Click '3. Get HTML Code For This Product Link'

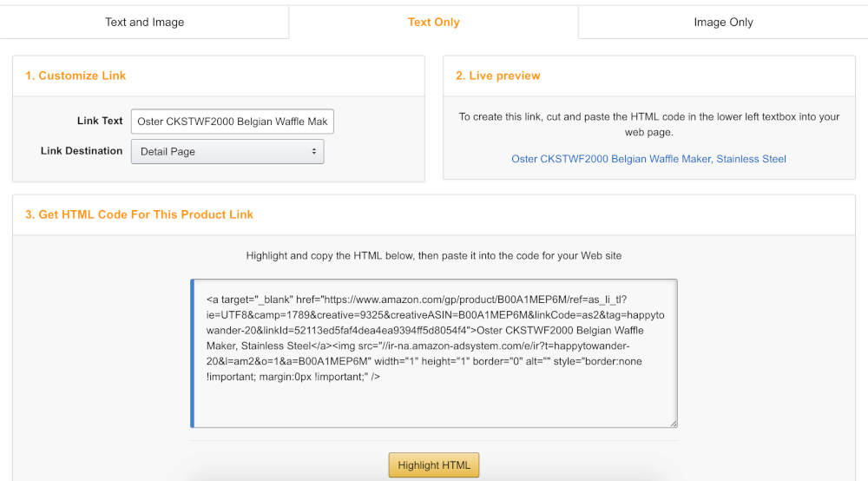(x=139, y=214)
